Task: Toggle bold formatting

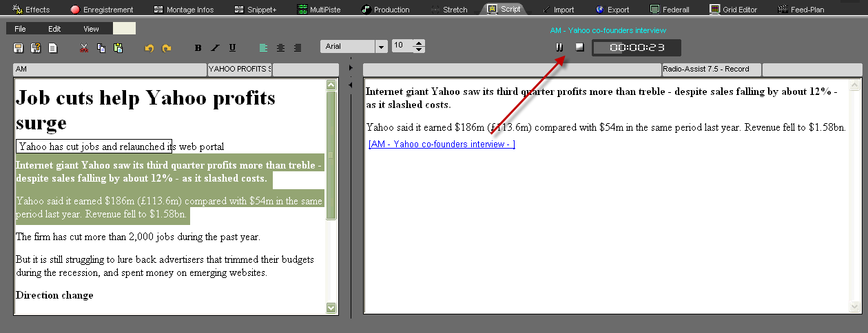Action: (x=198, y=47)
